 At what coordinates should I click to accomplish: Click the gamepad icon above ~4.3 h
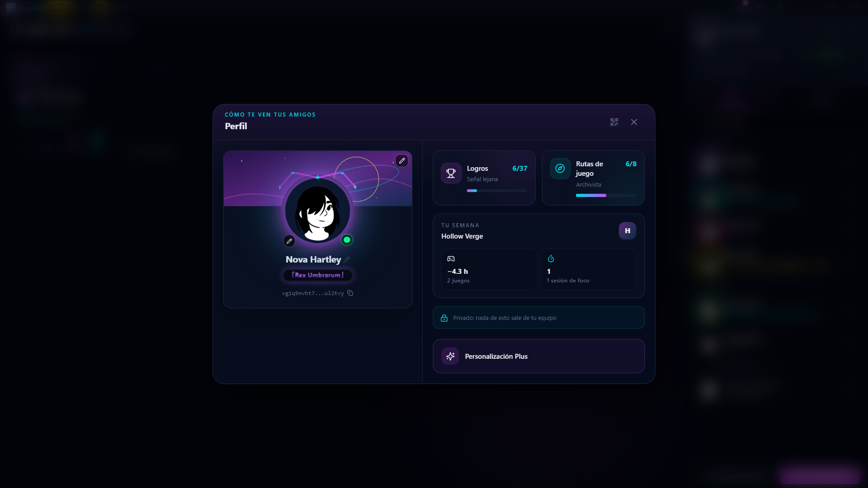(451, 259)
